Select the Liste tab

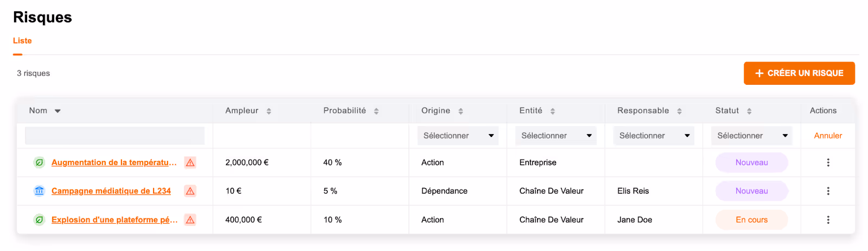click(x=22, y=41)
